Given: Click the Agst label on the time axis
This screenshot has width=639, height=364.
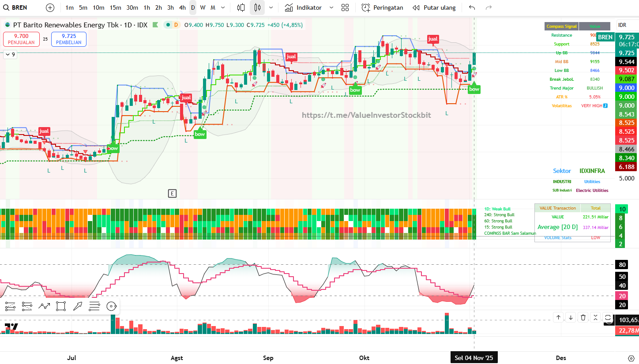Looking at the screenshot, I should (177, 358).
